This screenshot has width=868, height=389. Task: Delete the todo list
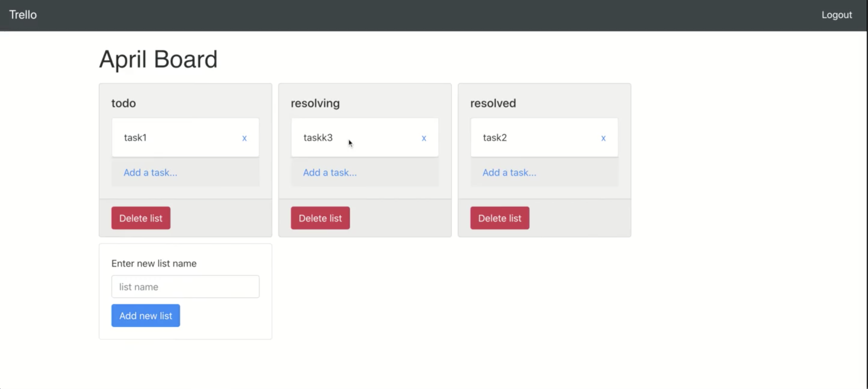[x=141, y=218]
